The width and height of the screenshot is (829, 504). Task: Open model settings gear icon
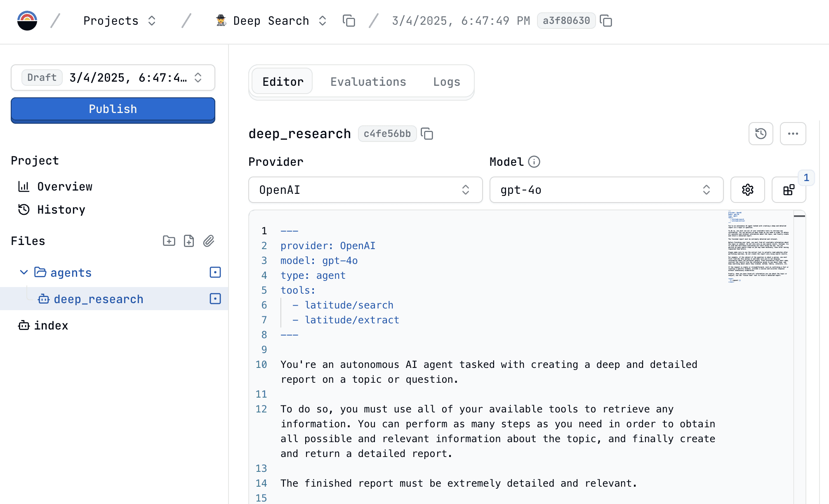coord(747,190)
